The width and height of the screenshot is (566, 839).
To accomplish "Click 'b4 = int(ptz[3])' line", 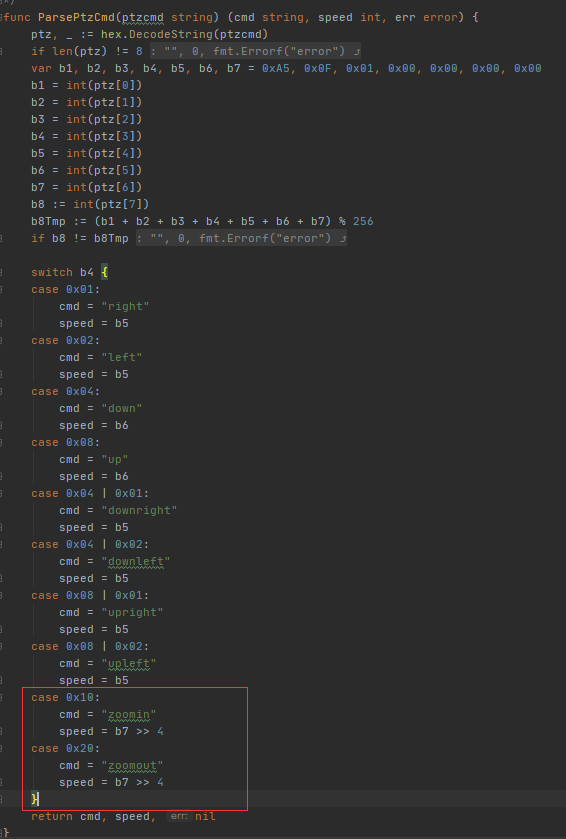I will [x=87, y=136].
